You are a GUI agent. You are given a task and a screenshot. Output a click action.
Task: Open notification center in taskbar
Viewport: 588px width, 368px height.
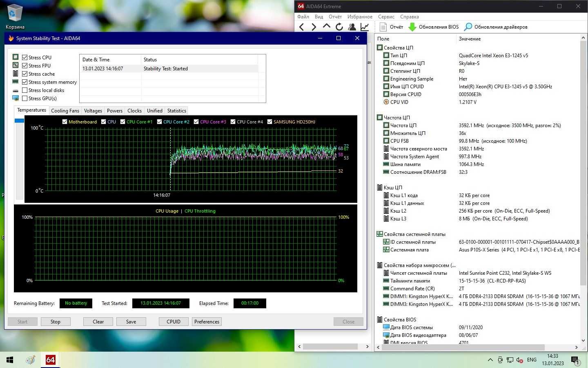pyautogui.click(x=575, y=360)
